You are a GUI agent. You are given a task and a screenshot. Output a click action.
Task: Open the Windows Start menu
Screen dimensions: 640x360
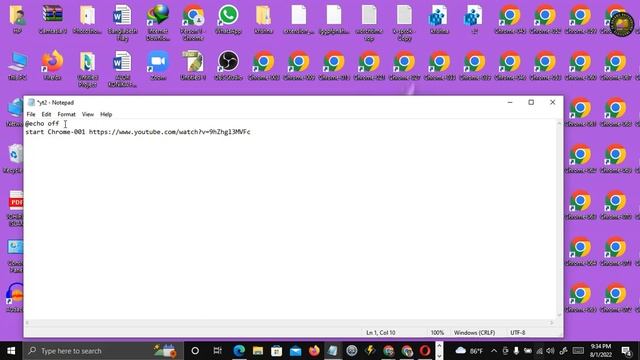coord(11,351)
